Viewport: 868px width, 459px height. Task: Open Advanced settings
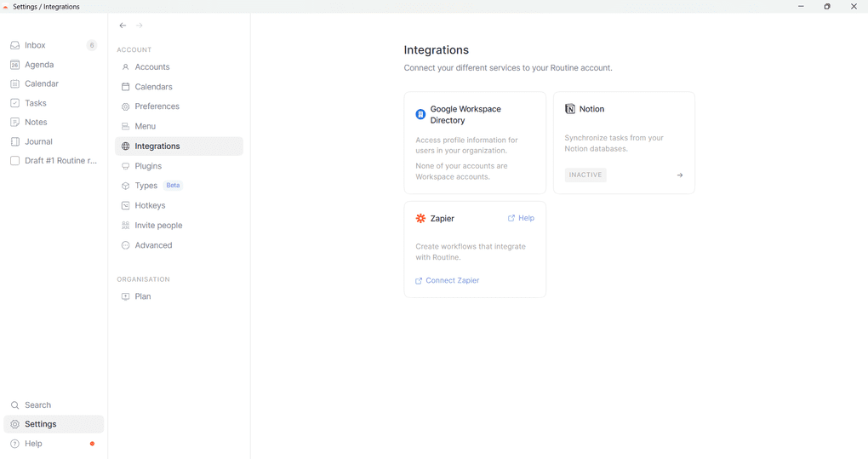[x=179, y=245]
